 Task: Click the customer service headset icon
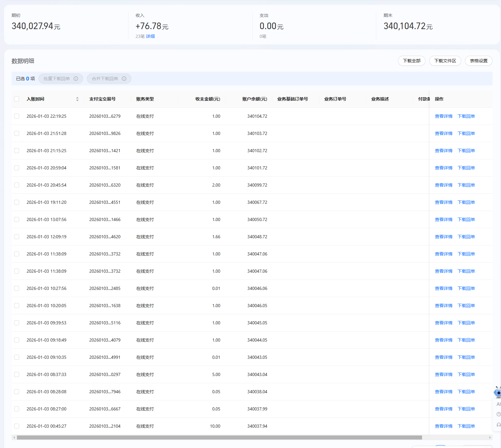[498, 425]
